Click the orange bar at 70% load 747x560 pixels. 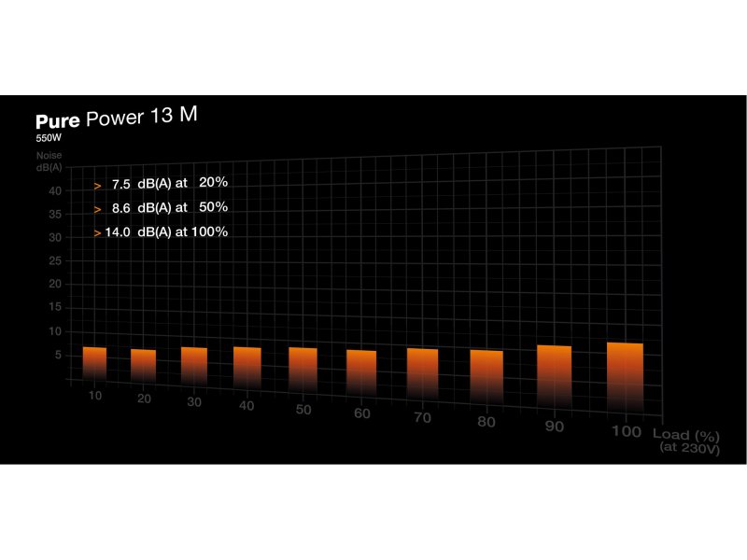coord(423,376)
